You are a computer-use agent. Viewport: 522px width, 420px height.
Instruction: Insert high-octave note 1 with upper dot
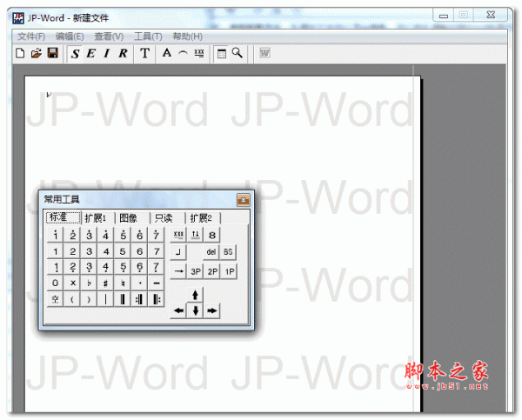pyautogui.click(x=56, y=235)
